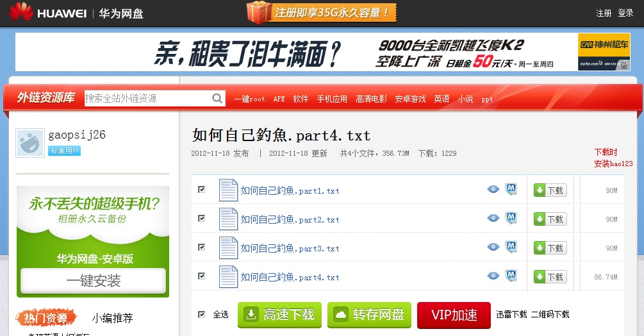Click 注册 link in header
Screen dimensions: 644x336
[x=604, y=13]
